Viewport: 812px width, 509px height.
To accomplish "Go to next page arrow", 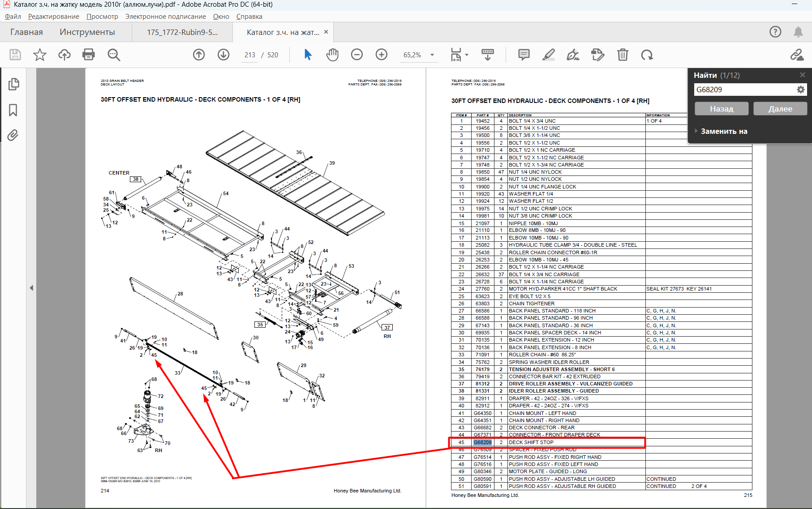I will (223, 55).
